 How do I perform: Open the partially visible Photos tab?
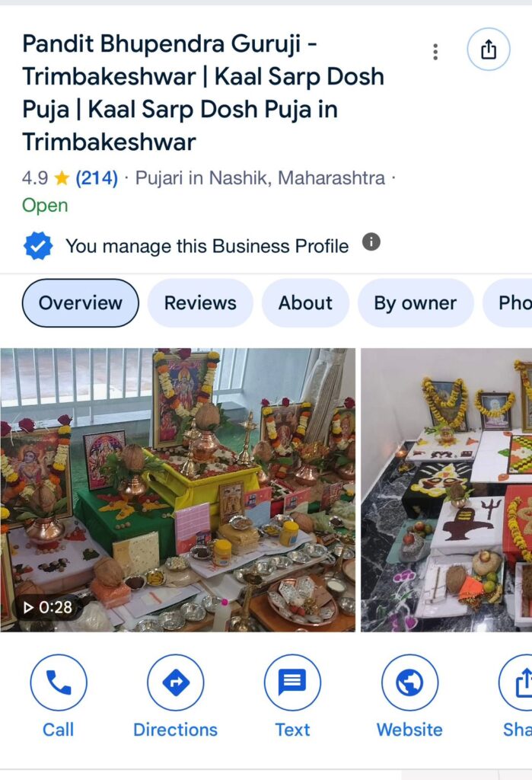tap(508, 303)
